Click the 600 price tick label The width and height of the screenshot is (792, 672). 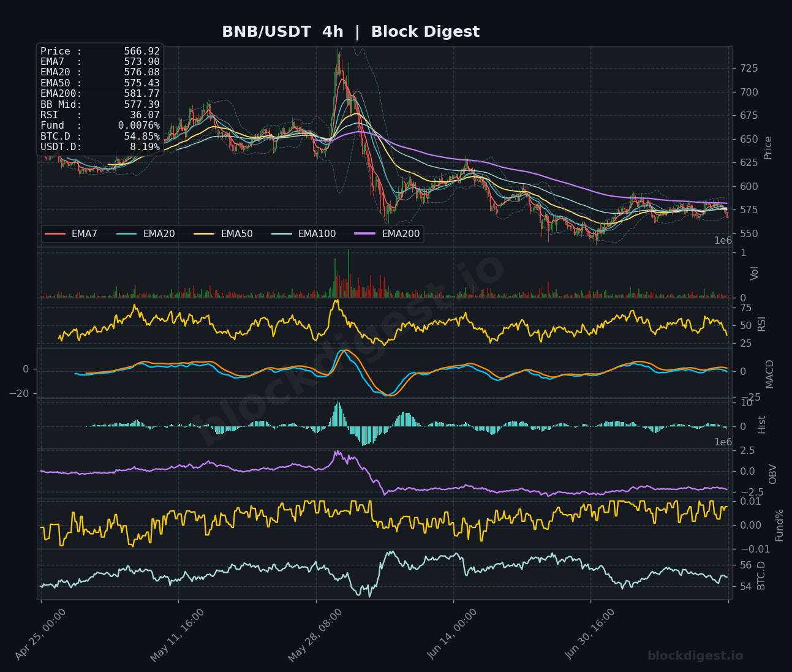748,187
